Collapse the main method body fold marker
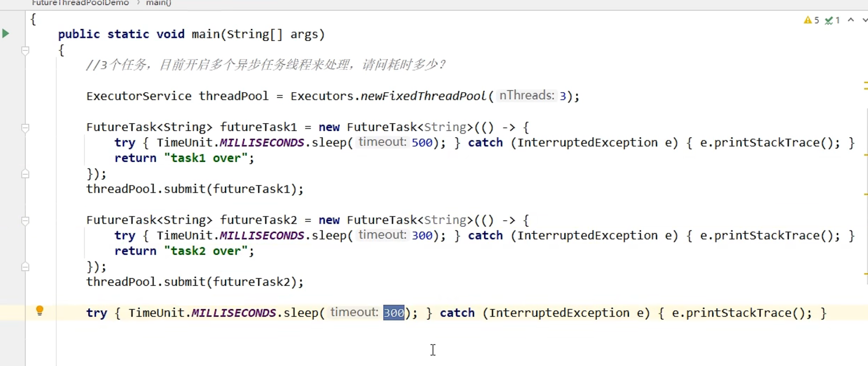868x366 pixels. coord(25,50)
